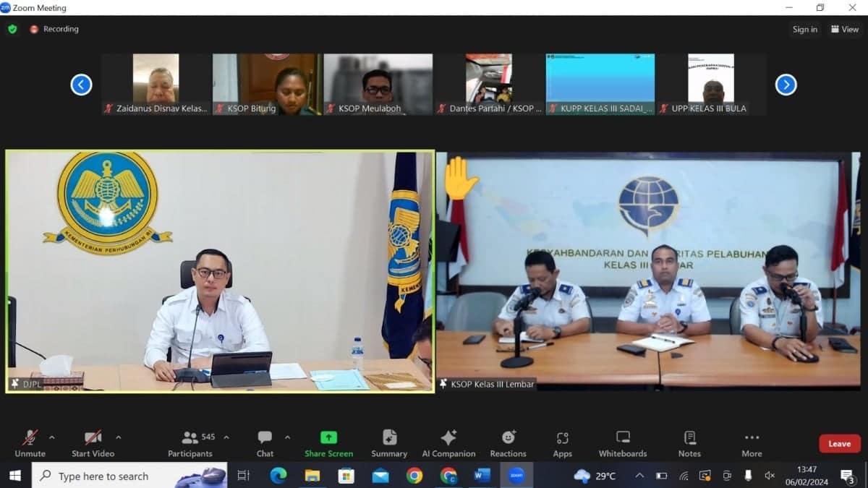The height and width of the screenshot is (488, 868).
Task: Open video options chevron next to Start Video
Action: click(120, 437)
